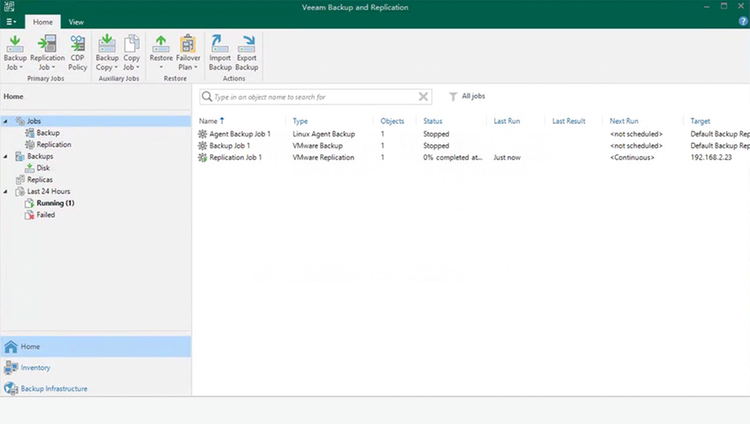This screenshot has height=424, width=750.
Task: Open the Failover Plan ribbon button
Action: click(x=188, y=53)
